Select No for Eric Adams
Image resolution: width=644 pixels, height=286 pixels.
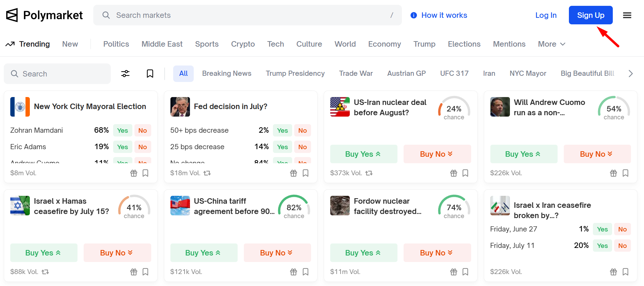point(143,147)
